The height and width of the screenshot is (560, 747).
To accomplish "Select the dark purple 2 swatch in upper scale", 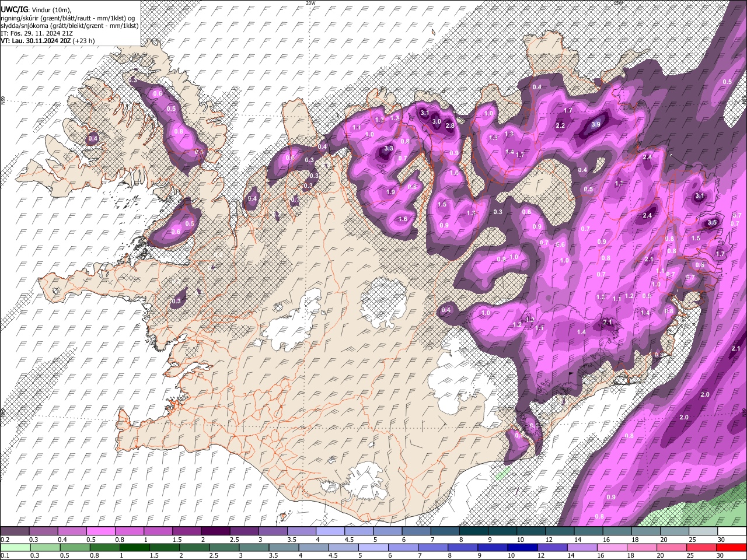I will click(x=215, y=531).
